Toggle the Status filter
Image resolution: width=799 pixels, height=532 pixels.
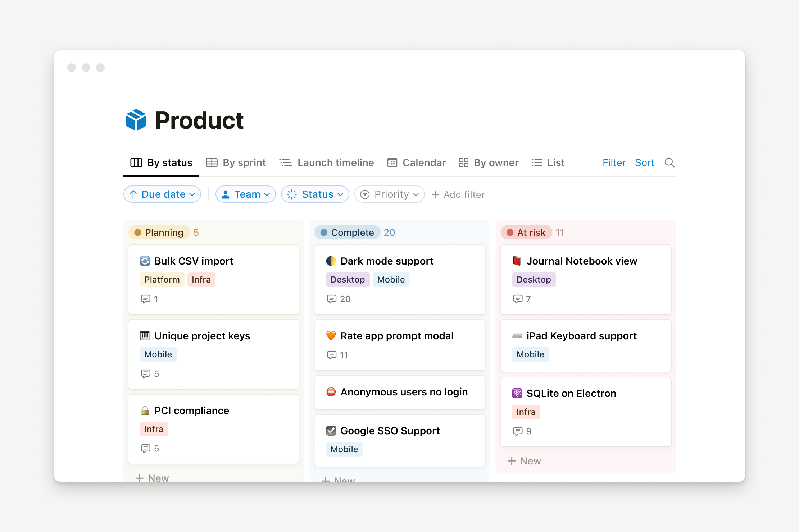315,194
